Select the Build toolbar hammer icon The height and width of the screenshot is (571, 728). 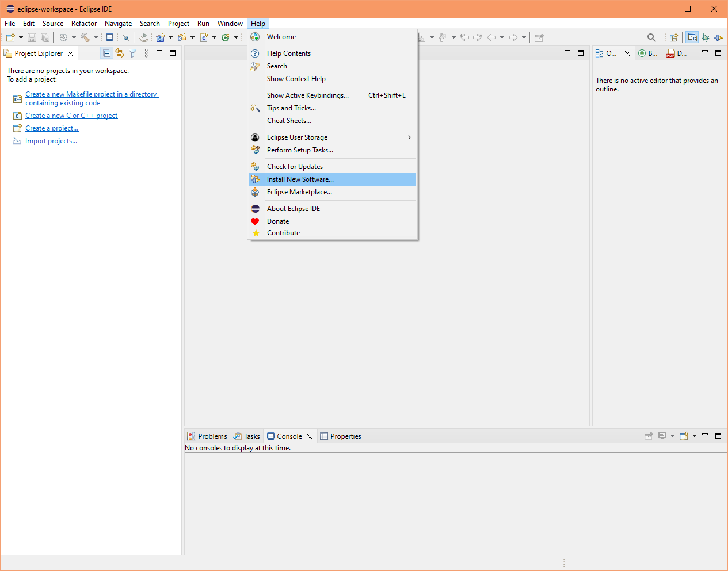tap(85, 37)
